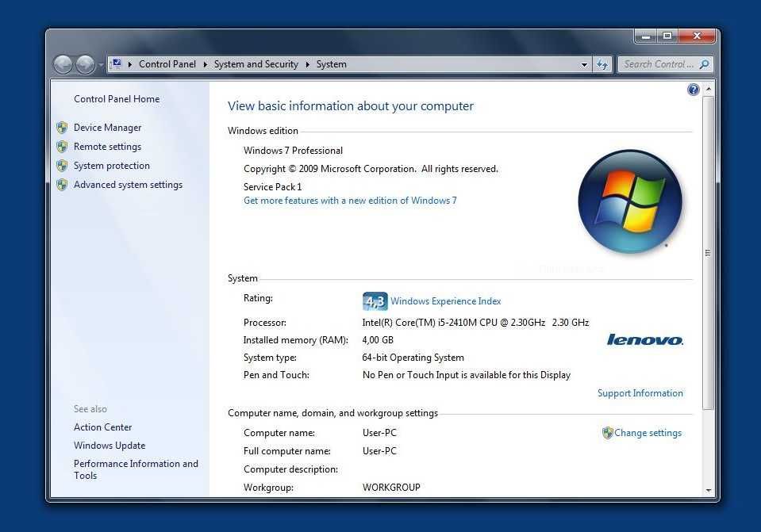Click the Control Panel icon in address bar
Screen dimensions: 761x532
tap(117, 63)
